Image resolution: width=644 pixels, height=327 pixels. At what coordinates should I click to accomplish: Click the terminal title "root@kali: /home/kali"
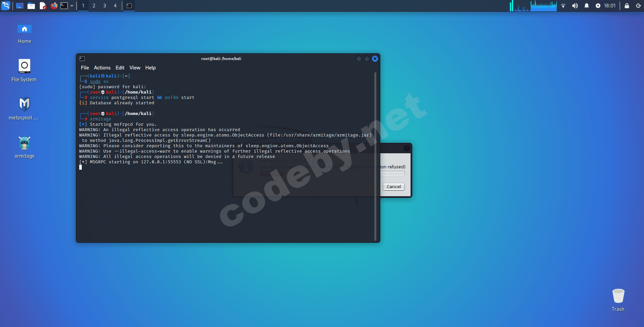[x=221, y=59]
